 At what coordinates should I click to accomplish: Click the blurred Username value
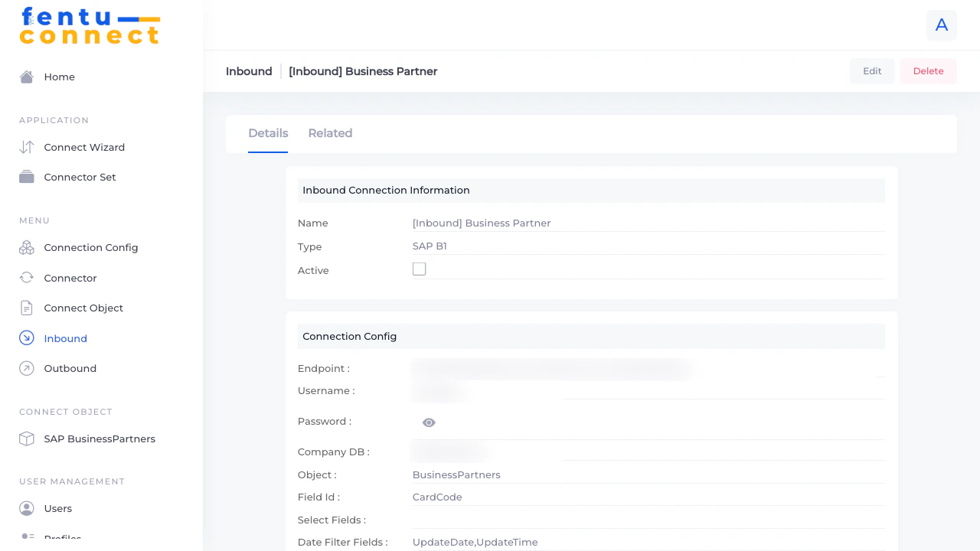438,392
